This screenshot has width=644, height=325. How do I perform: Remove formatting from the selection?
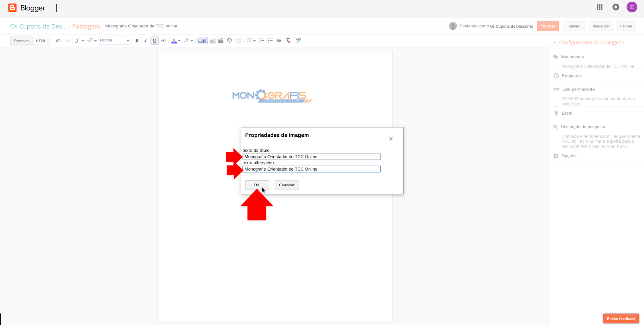(288, 41)
